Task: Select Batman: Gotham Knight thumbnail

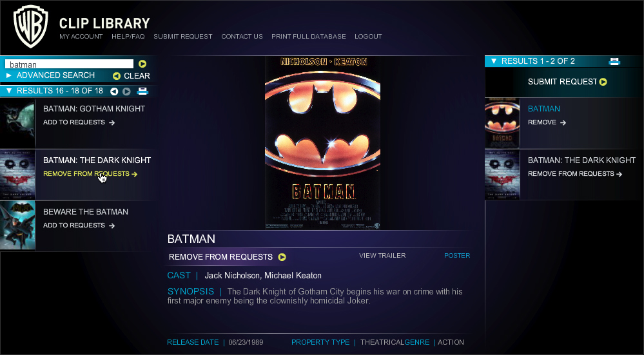Action: pyautogui.click(x=17, y=123)
